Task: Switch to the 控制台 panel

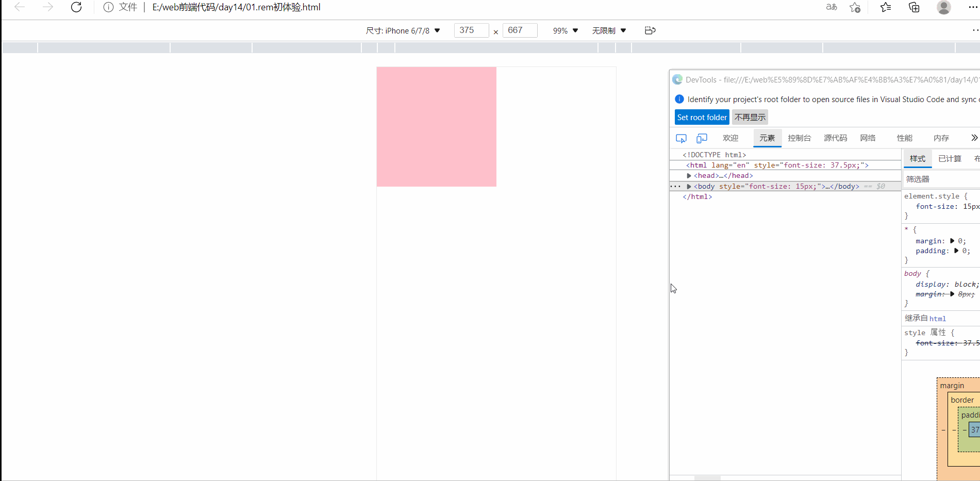Action: tap(800, 138)
